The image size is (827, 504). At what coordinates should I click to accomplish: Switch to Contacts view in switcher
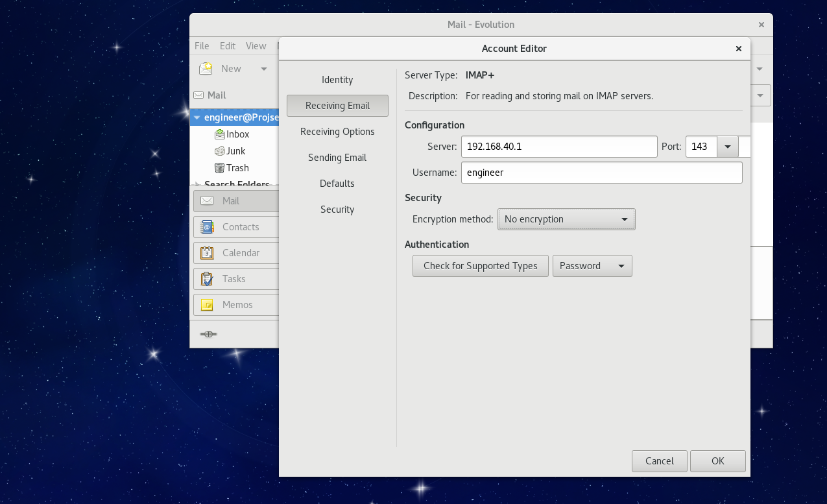pyautogui.click(x=236, y=227)
